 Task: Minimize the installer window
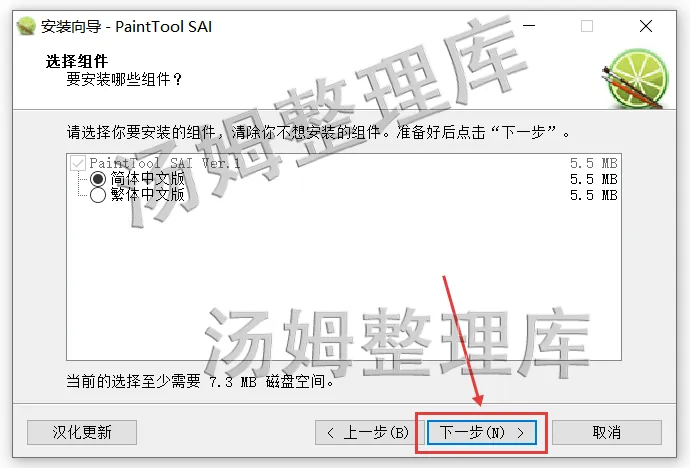(529, 26)
